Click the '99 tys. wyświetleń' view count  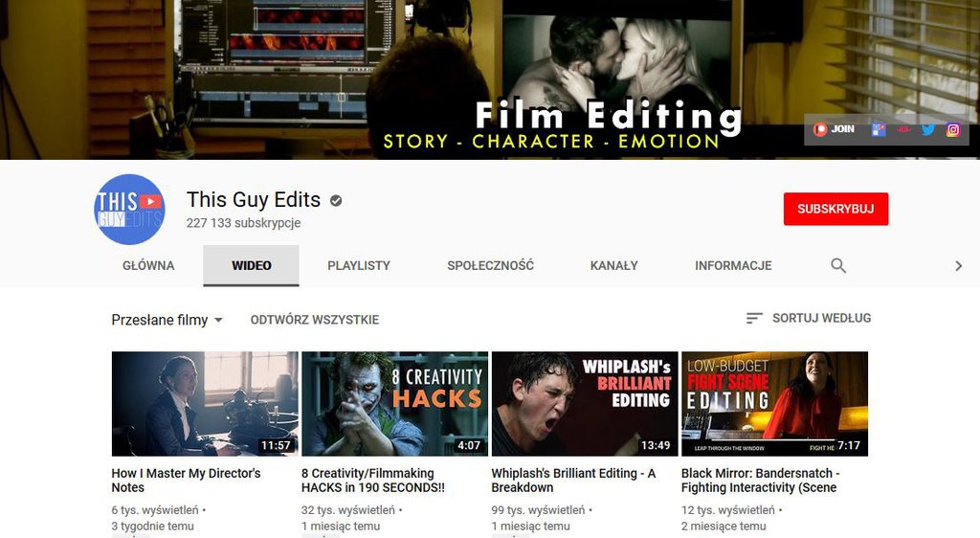[x=538, y=510]
